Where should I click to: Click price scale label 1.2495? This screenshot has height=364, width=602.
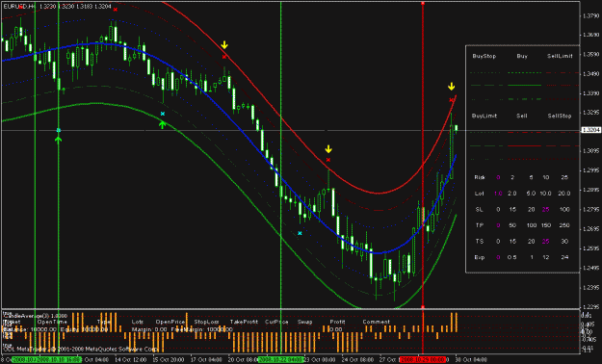[590, 268]
